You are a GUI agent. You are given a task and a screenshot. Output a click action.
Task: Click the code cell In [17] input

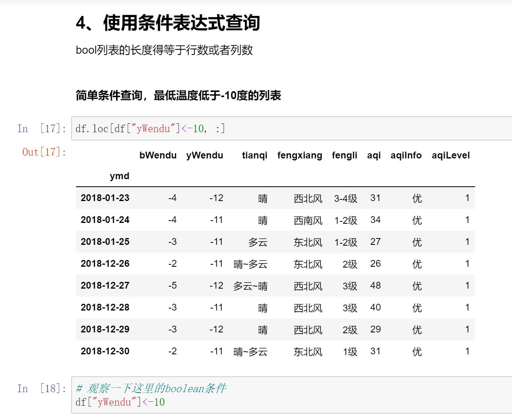click(292, 129)
